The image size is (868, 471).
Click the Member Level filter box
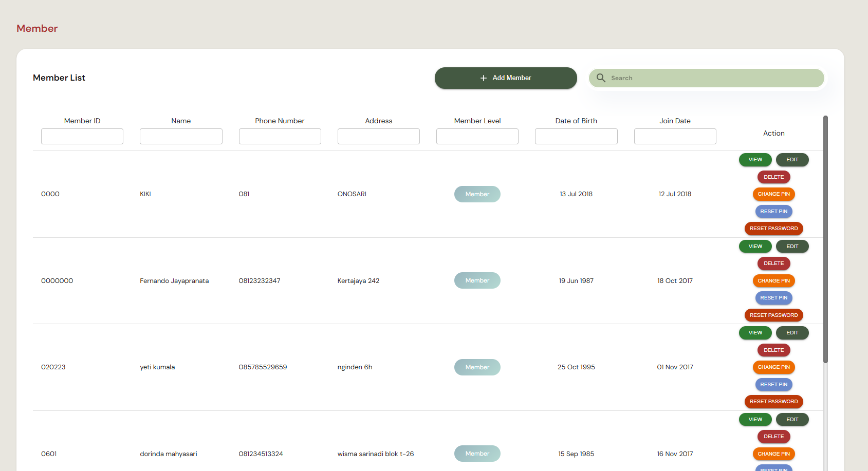coord(477,136)
